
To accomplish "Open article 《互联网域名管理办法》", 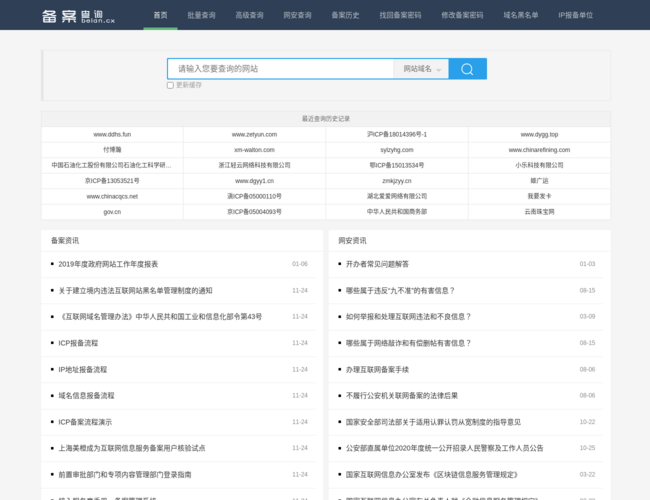I will coord(160,317).
